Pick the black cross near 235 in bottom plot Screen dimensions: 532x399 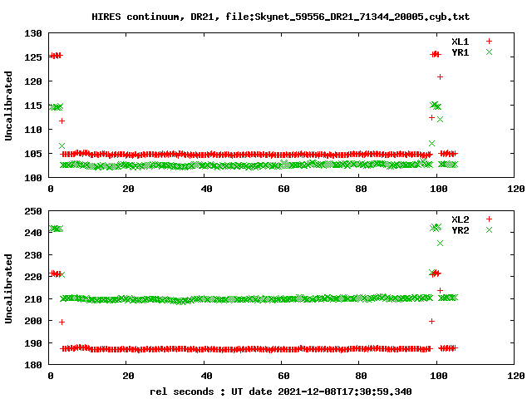click(x=440, y=243)
